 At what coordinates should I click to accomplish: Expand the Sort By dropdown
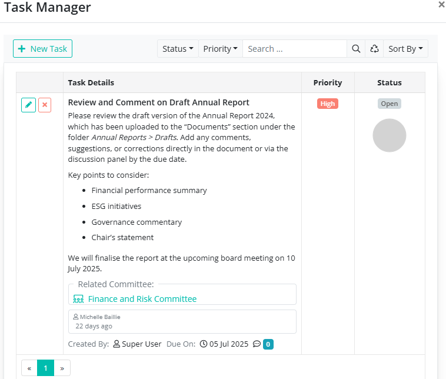[406, 49]
